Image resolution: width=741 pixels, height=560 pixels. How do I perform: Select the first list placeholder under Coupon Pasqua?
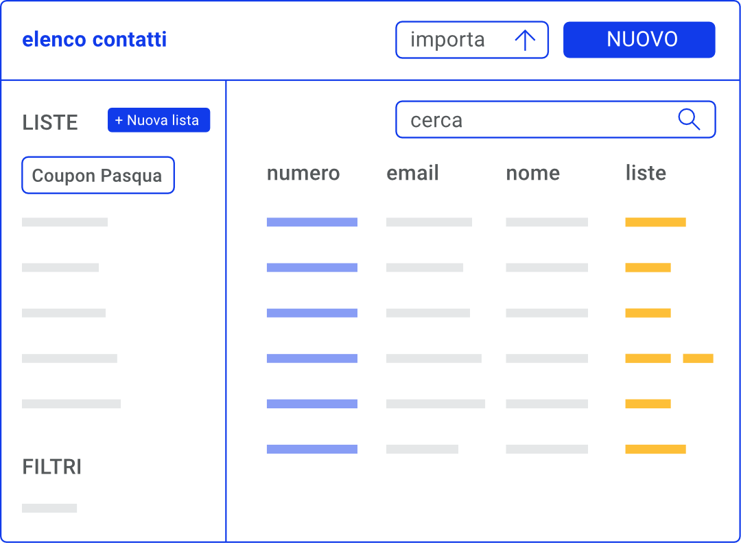coord(64,222)
